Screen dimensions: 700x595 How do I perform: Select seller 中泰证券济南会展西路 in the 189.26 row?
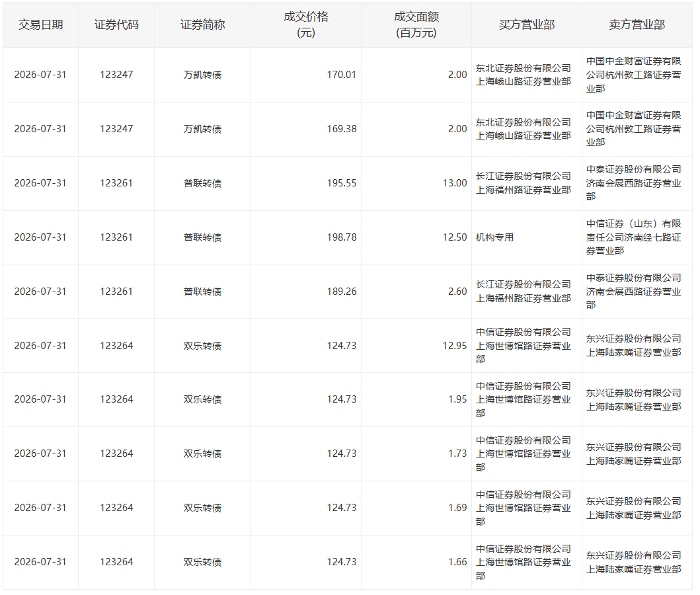tap(633, 292)
